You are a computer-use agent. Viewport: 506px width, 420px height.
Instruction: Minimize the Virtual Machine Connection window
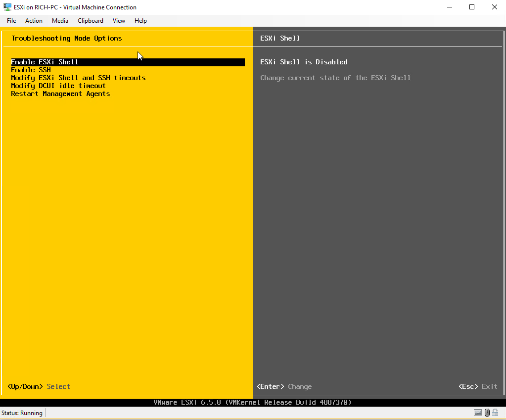(x=450, y=7)
